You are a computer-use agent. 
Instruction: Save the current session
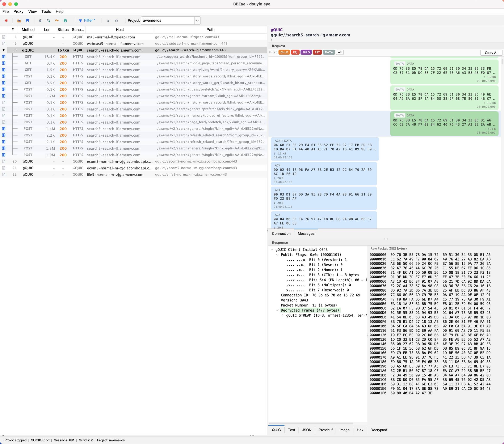(27, 20)
